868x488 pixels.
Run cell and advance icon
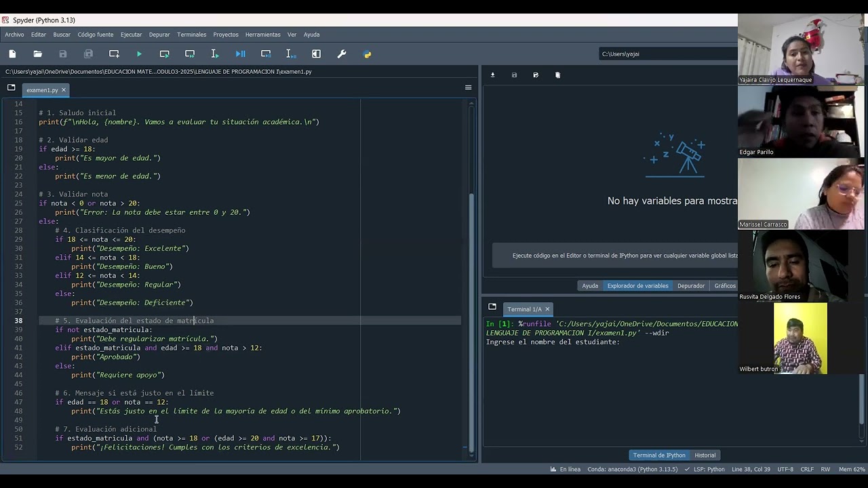pyautogui.click(x=190, y=54)
